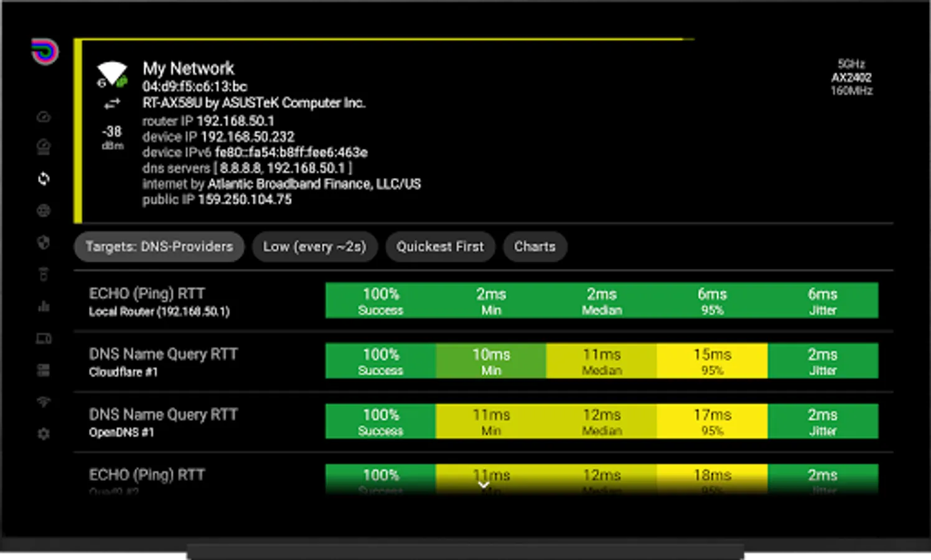Image resolution: width=931 pixels, height=560 pixels.
Task: Select the OpenDNS #1 DNS Name Query row
Action: 484,422
